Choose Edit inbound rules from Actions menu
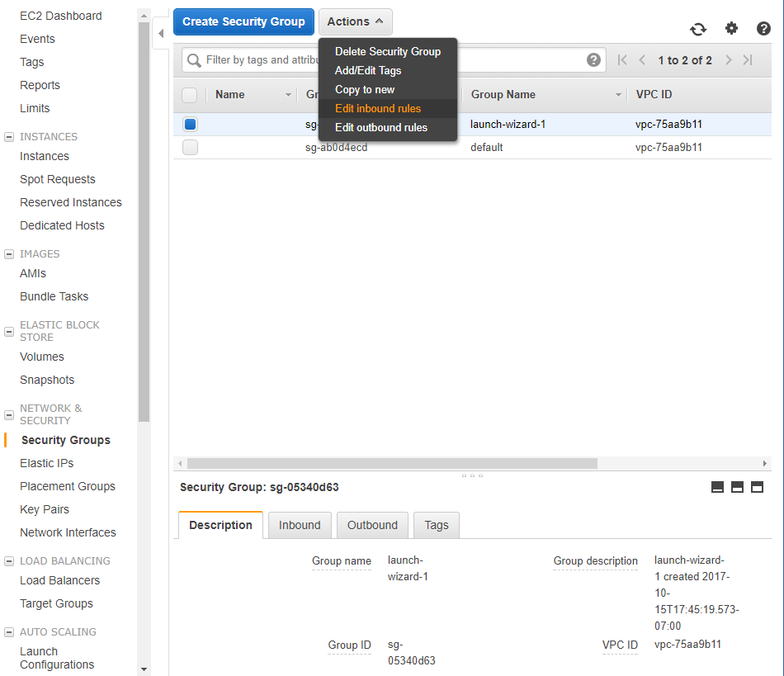 pos(380,108)
